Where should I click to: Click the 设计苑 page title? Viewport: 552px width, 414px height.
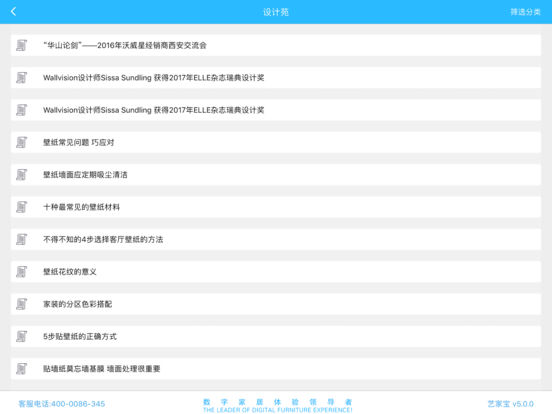pyautogui.click(x=276, y=12)
